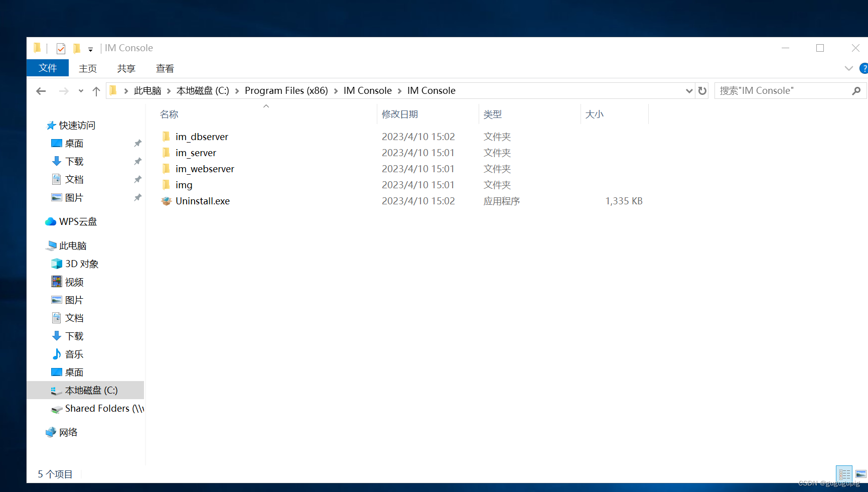Go forward with the right arrow

tap(64, 91)
